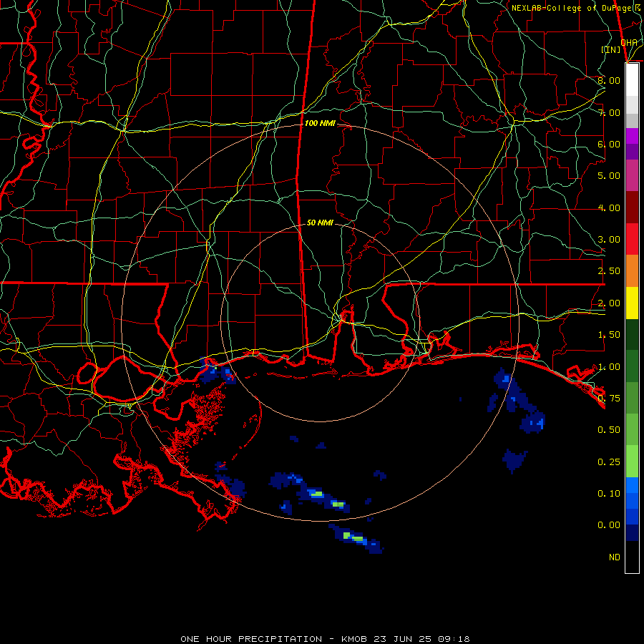644x644 pixels.
Task: Select the 5.00 legend value
Action: (609, 176)
